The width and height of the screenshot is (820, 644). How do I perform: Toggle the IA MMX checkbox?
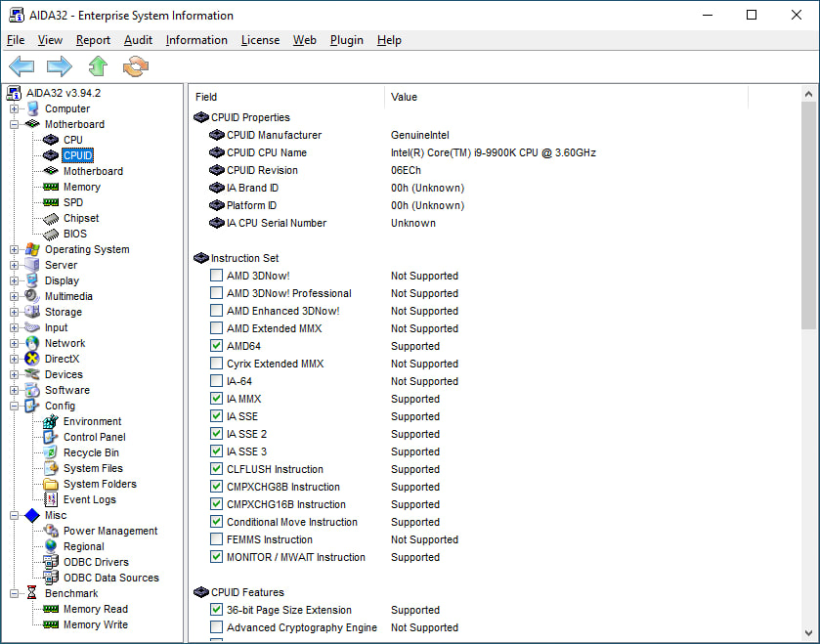(216, 399)
